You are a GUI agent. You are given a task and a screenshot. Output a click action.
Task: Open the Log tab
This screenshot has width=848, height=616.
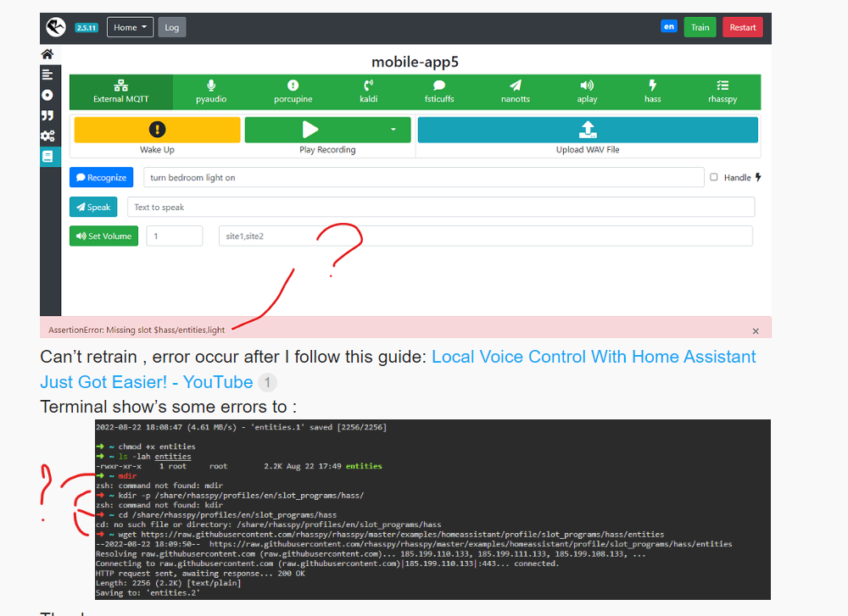[x=172, y=28]
